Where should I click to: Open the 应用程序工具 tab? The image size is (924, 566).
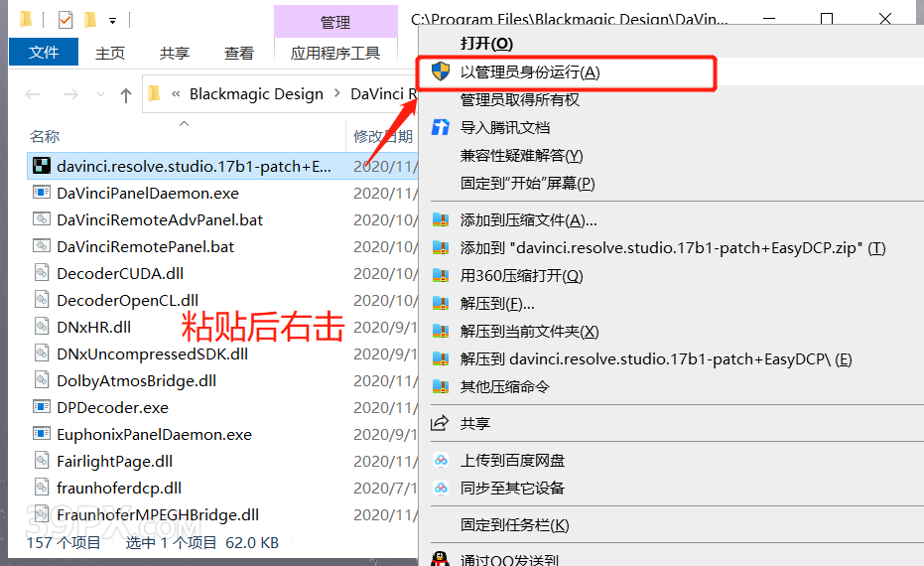pos(335,53)
